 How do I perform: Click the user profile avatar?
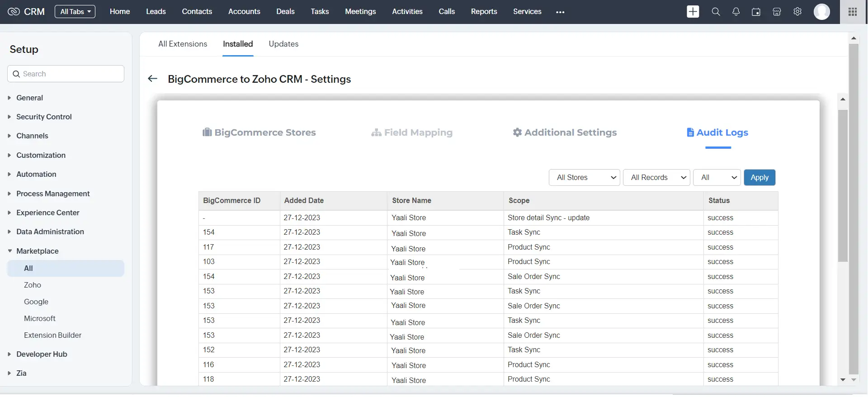click(821, 12)
